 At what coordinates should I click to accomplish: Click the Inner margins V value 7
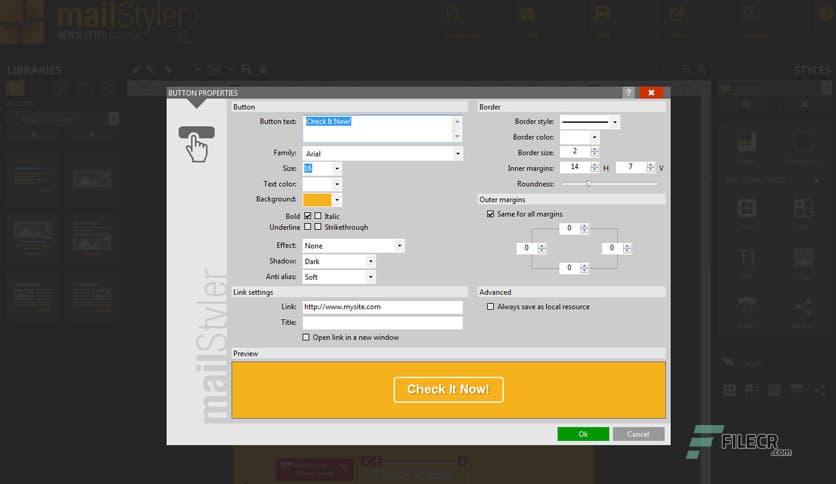631,167
